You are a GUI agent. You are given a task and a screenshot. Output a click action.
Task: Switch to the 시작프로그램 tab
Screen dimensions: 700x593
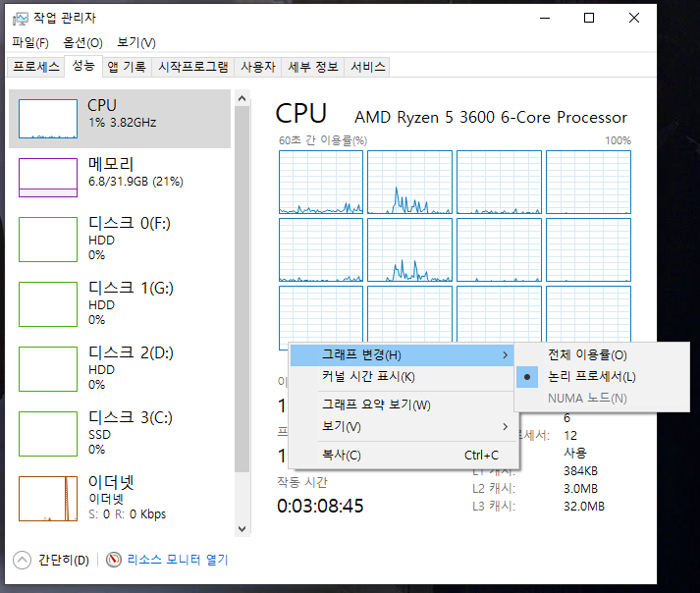point(193,67)
